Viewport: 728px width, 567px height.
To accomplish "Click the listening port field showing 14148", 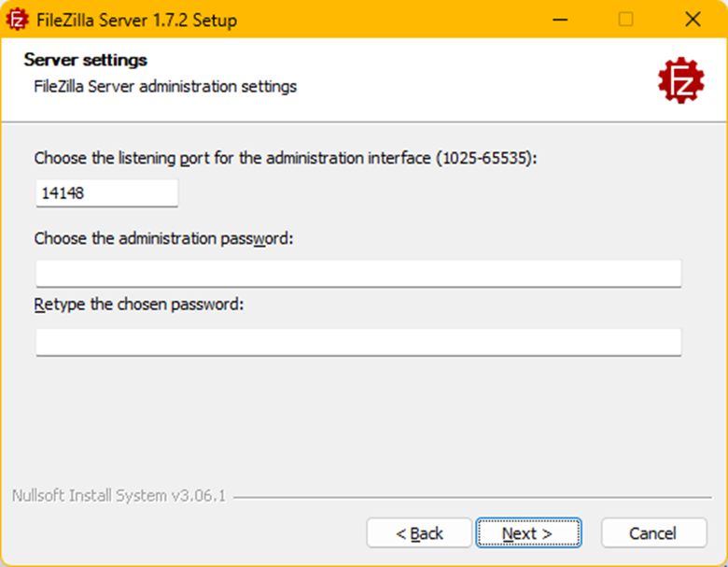I will [106, 192].
